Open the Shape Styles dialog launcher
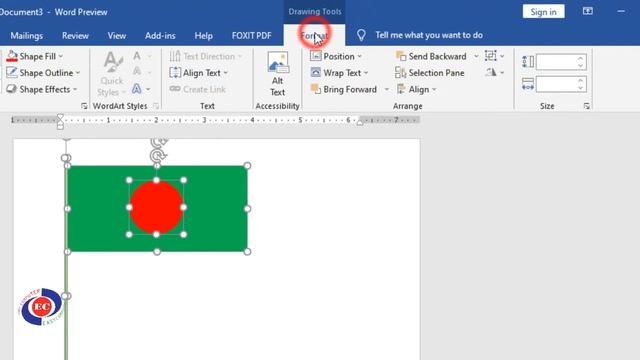 [84, 106]
